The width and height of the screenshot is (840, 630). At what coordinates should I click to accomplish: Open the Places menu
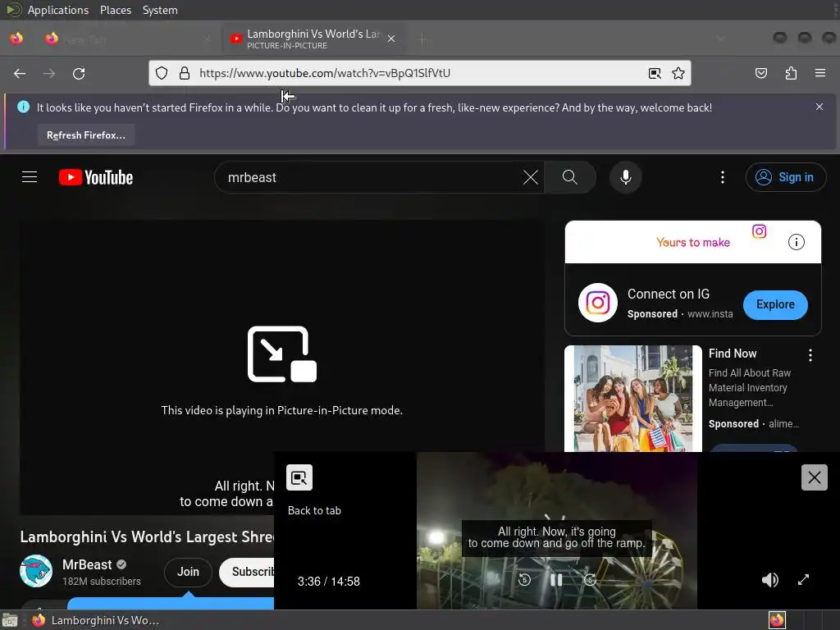click(x=116, y=10)
